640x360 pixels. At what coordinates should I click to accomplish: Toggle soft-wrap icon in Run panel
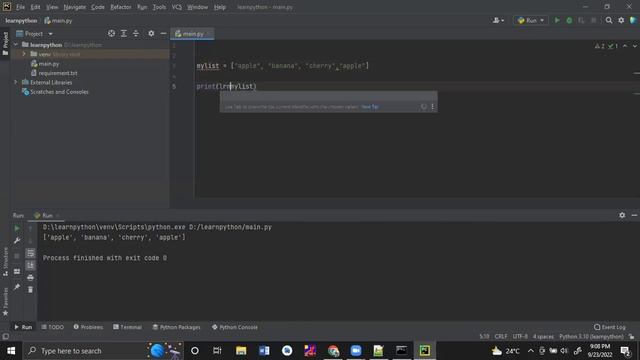point(30,253)
